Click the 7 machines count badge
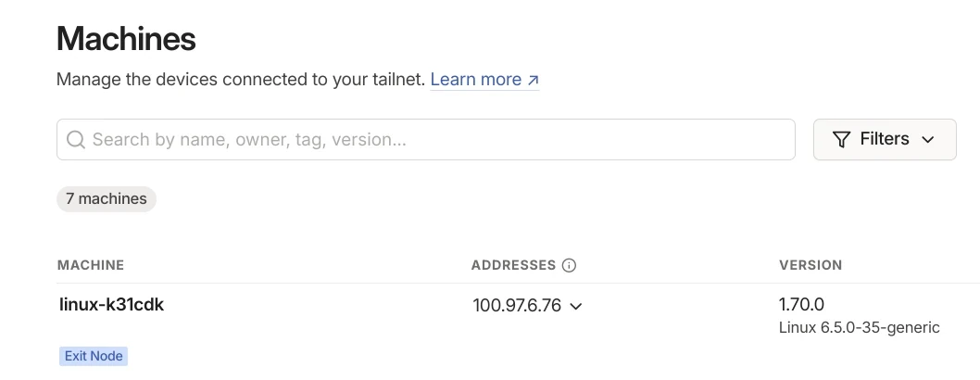980x380 pixels. [x=107, y=198]
